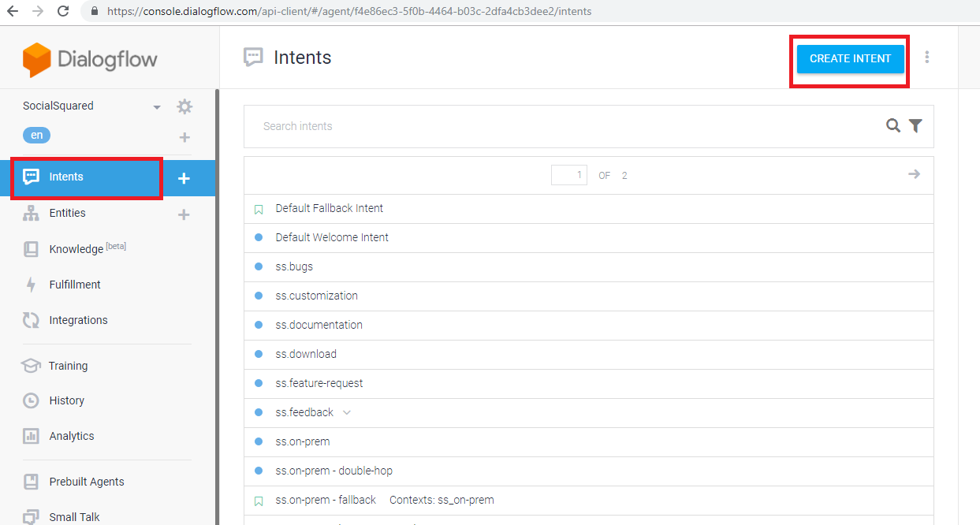Expand ss.feedback follow-up intents

[347, 412]
